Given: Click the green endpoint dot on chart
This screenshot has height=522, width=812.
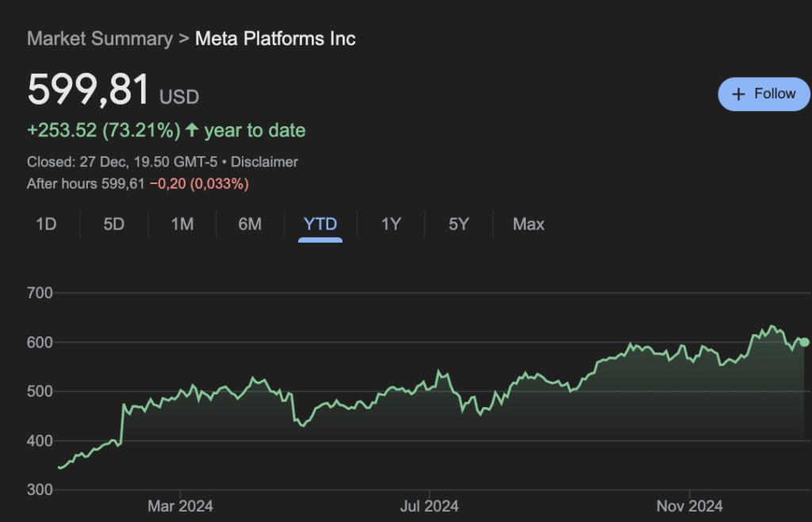Looking at the screenshot, I should (804, 342).
